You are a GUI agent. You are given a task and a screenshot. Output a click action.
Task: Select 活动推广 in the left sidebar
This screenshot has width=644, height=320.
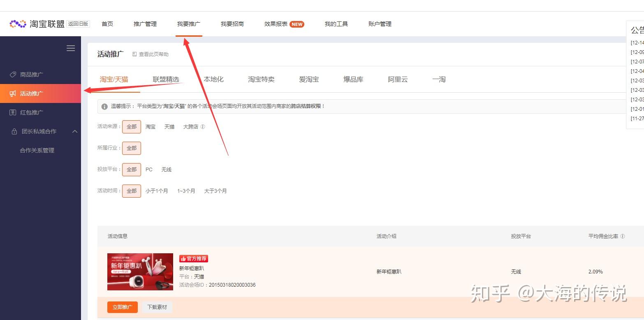[41, 93]
